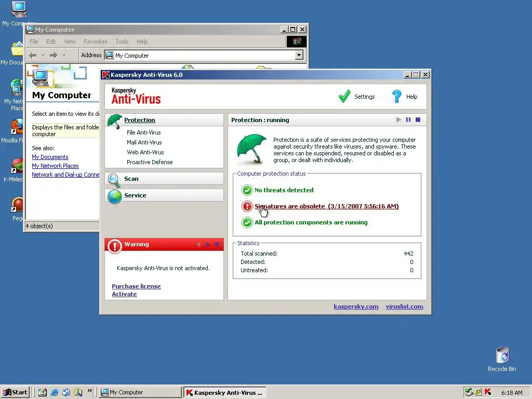
Task: Switch to Kaspersky Anti-Virus taskbar button
Action: [225, 392]
